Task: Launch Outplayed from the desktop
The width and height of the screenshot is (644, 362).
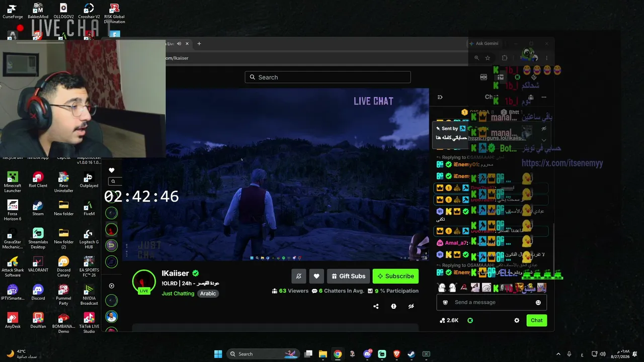Action: 89,179
